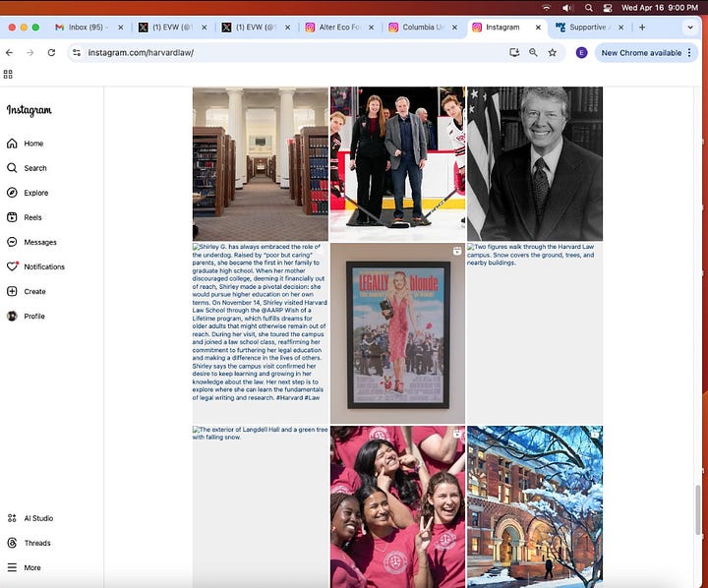Open Profile avatar in sidebar

[12, 317]
